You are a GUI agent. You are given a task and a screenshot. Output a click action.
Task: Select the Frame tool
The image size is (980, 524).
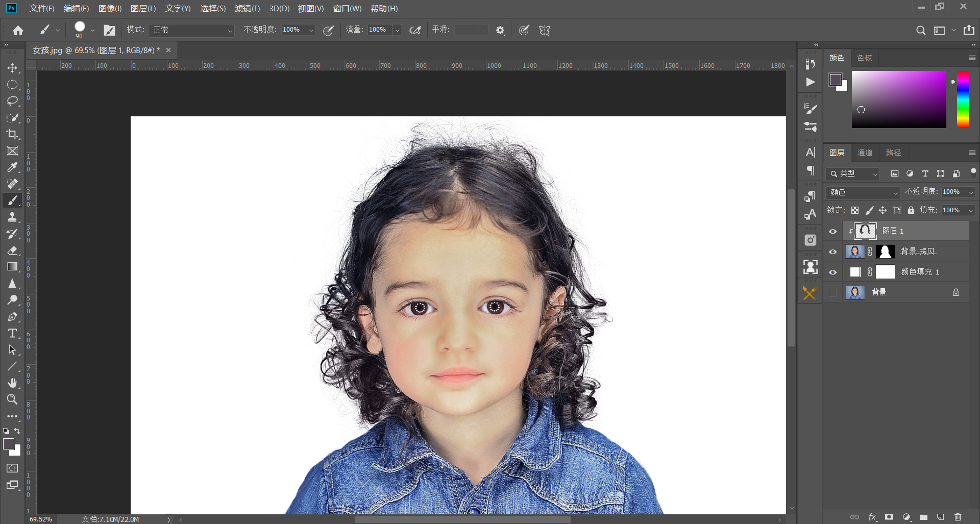[12, 151]
